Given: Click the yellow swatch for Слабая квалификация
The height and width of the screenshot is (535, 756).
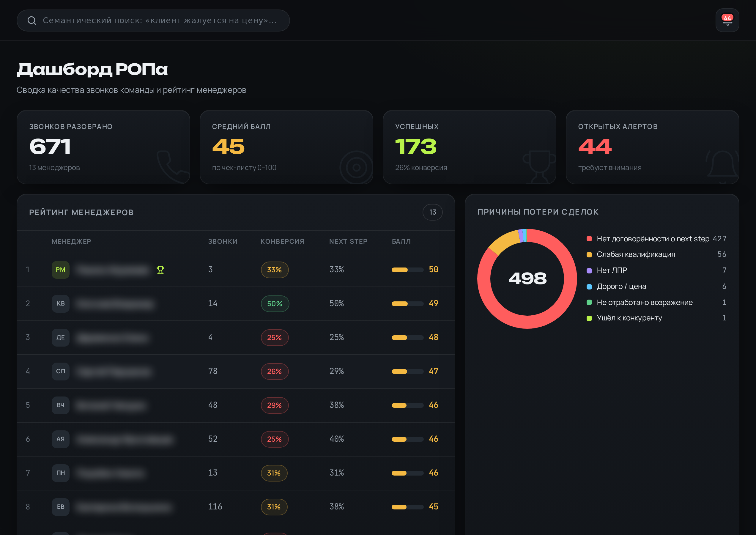Looking at the screenshot, I should (x=589, y=254).
